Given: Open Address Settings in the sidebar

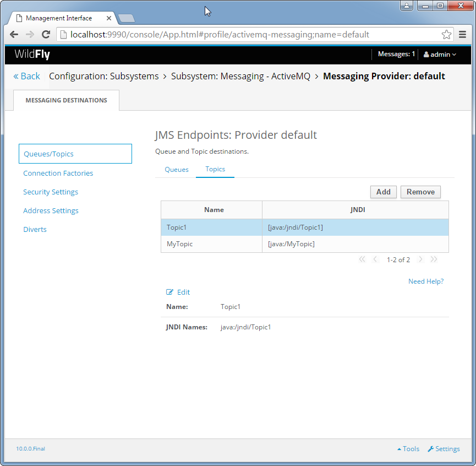Looking at the screenshot, I should 51,210.
